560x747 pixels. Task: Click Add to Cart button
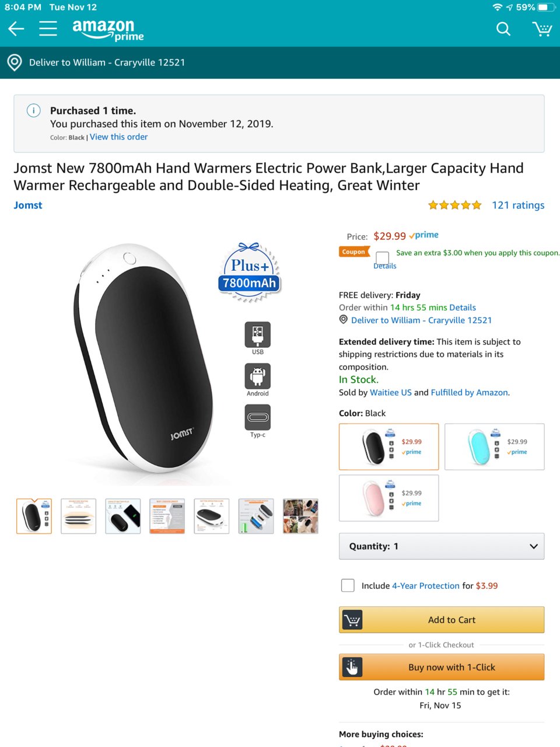pyautogui.click(x=442, y=620)
